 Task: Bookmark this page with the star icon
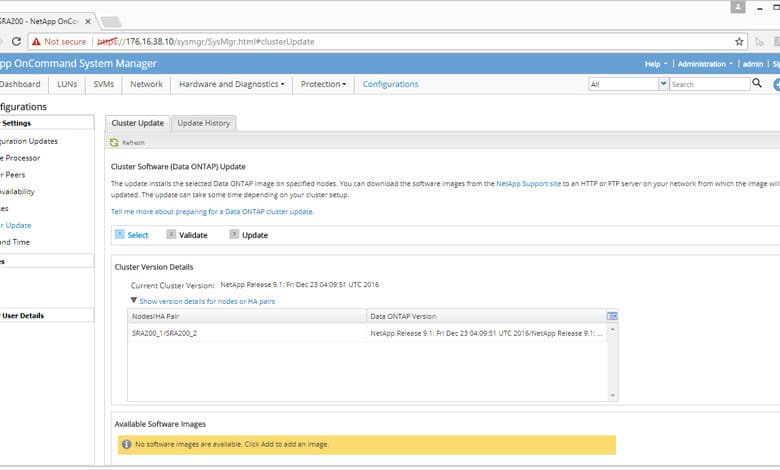pos(739,42)
